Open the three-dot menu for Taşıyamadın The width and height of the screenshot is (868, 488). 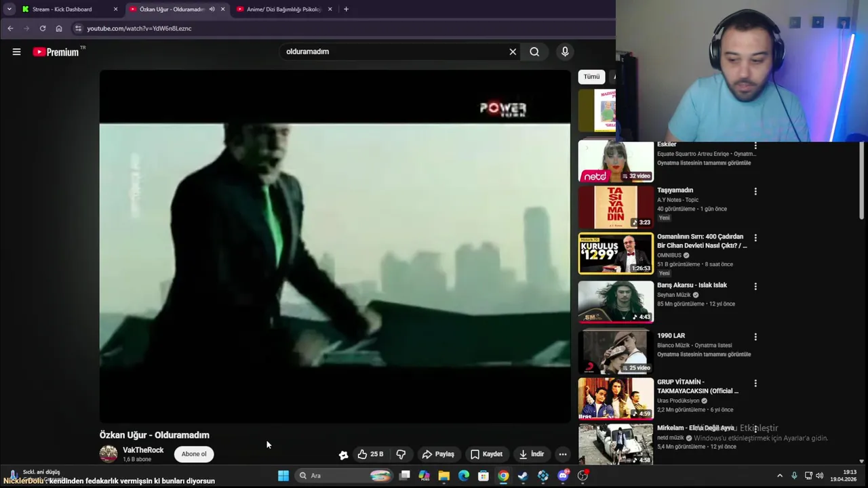pyautogui.click(x=755, y=192)
